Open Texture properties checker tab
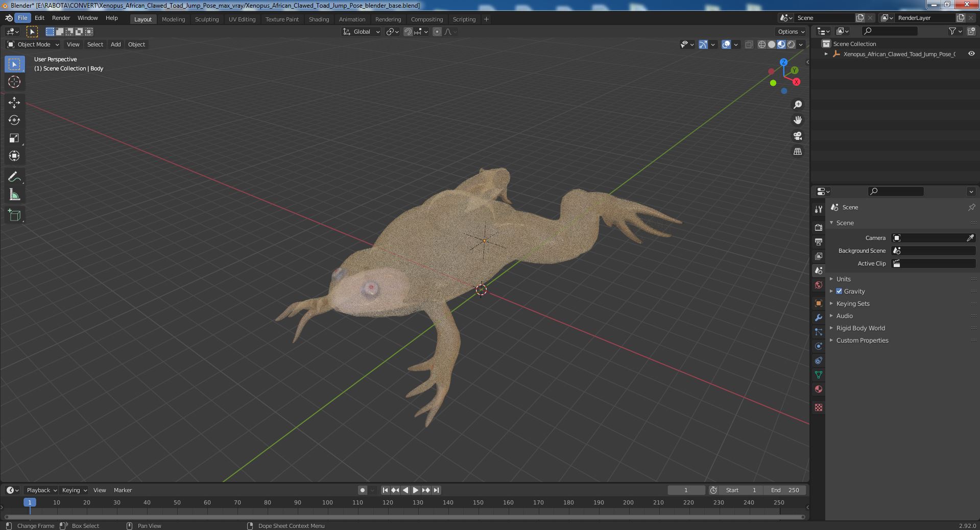 click(x=819, y=407)
